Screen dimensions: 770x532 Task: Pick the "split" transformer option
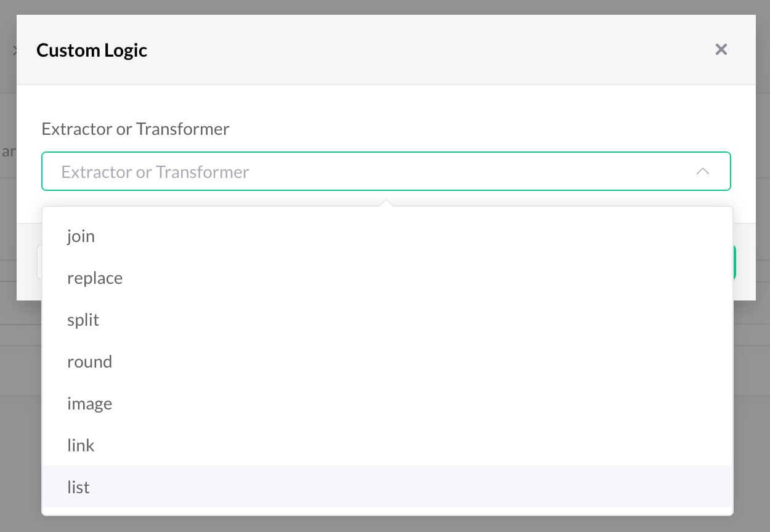click(83, 320)
